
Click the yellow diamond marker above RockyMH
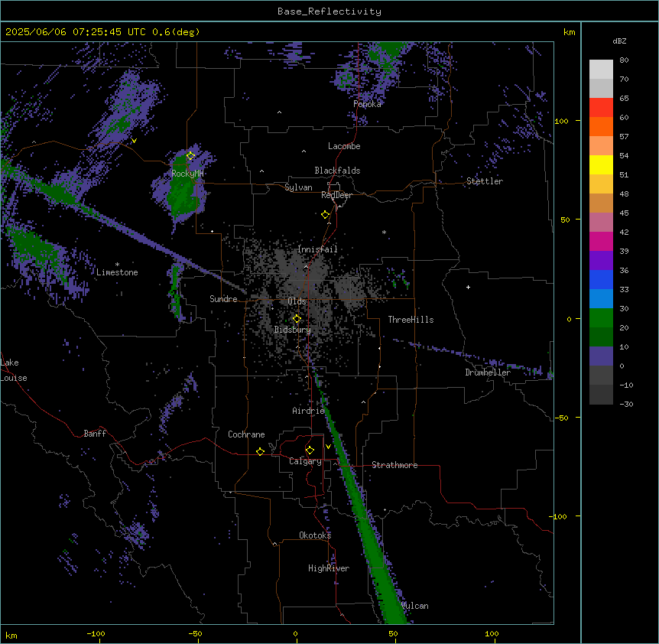tap(190, 156)
